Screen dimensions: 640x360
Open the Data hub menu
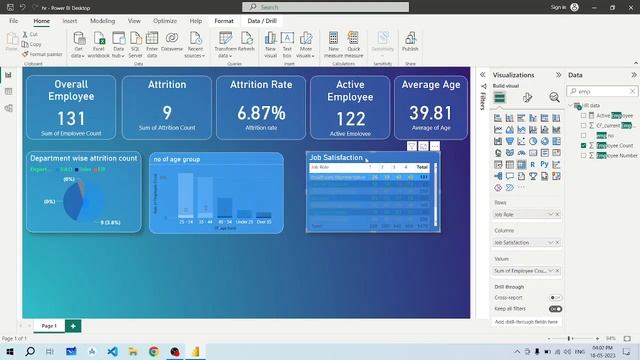click(118, 45)
